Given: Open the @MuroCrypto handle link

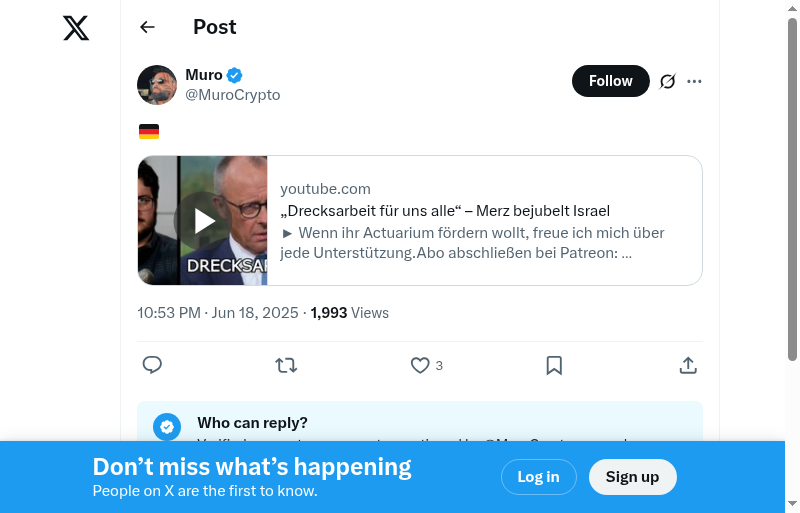Looking at the screenshot, I should click(x=233, y=95).
